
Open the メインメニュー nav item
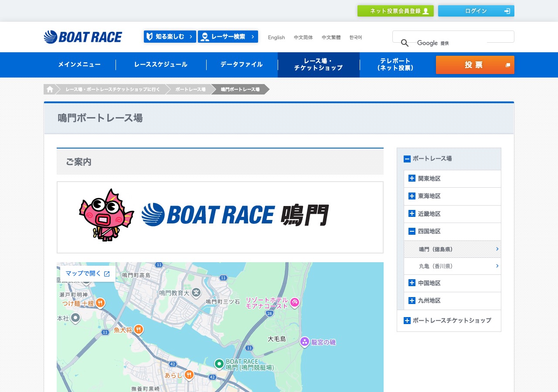(79, 64)
